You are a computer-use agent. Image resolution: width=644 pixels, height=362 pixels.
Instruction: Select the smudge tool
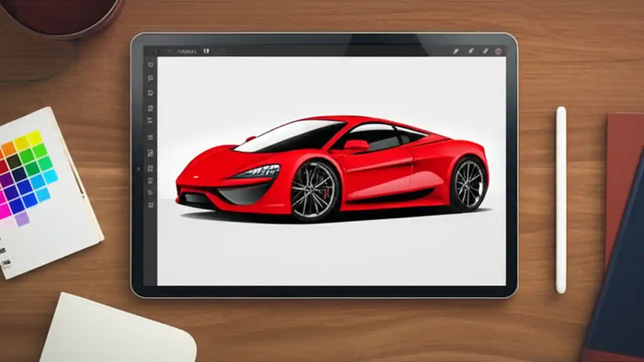(470, 50)
